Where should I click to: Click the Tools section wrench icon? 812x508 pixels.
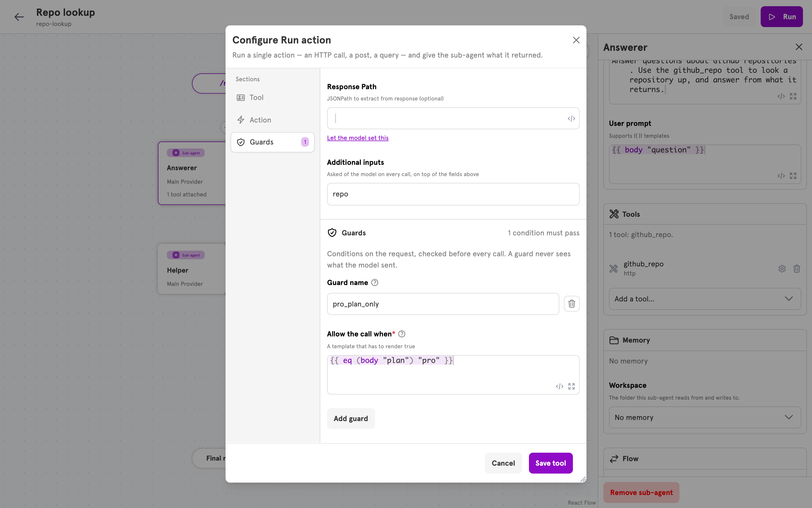614,214
